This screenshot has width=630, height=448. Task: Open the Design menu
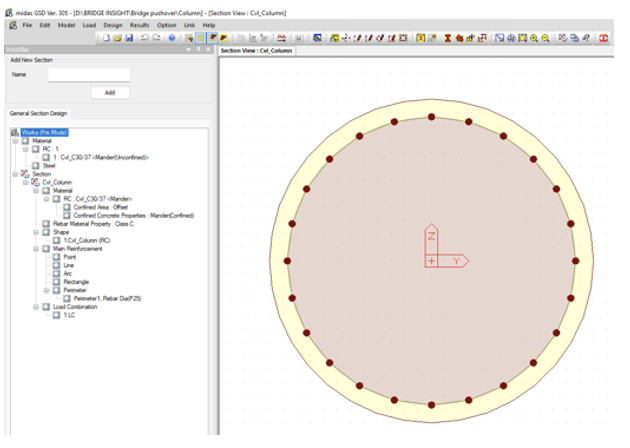point(112,24)
